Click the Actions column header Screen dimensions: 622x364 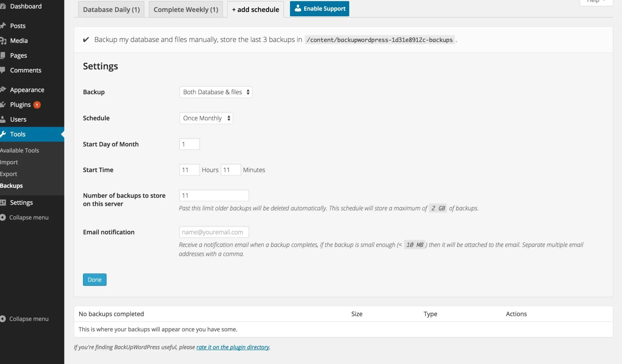pos(516,314)
